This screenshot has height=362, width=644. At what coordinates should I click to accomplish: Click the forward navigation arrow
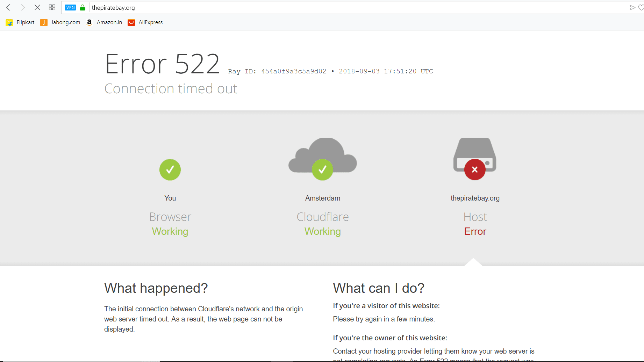coord(23,7)
